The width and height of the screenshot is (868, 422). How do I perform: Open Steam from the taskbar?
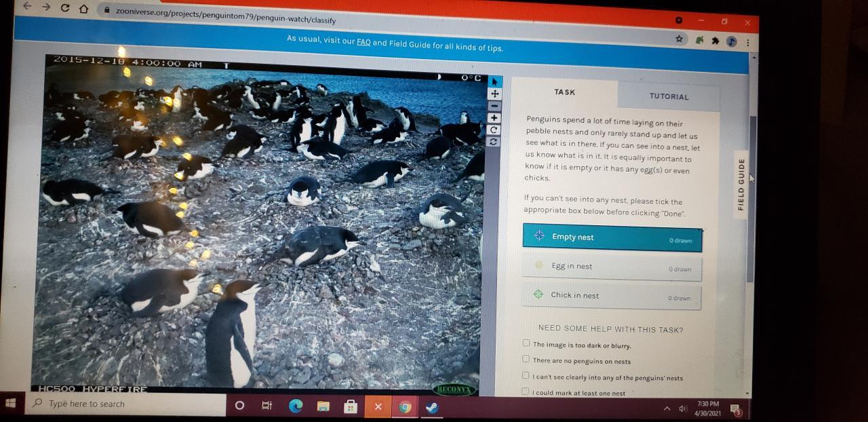tap(432, 407)
